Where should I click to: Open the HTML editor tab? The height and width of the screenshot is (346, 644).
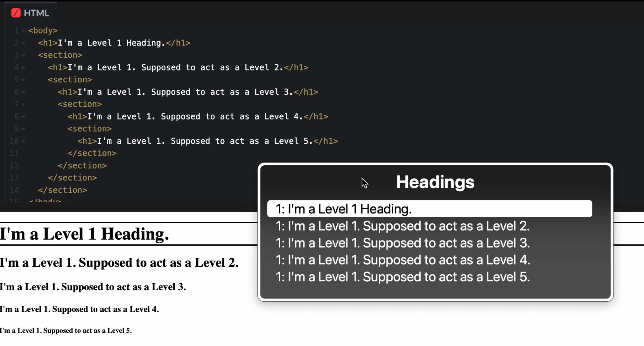click(30, 13)
